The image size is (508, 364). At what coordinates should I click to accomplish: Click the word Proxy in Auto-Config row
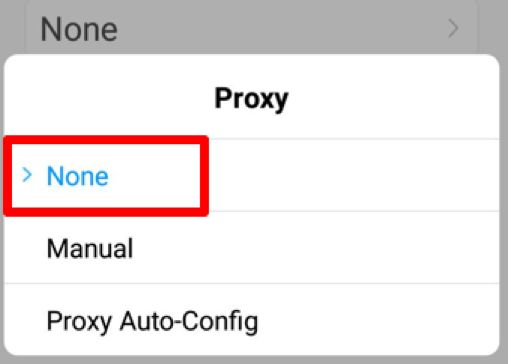79,321
